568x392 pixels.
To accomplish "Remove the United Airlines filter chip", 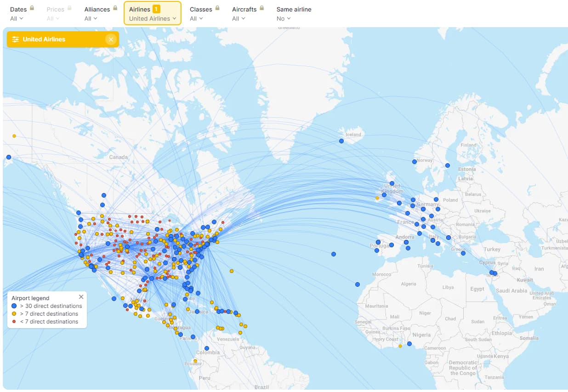I will [111, 40].
